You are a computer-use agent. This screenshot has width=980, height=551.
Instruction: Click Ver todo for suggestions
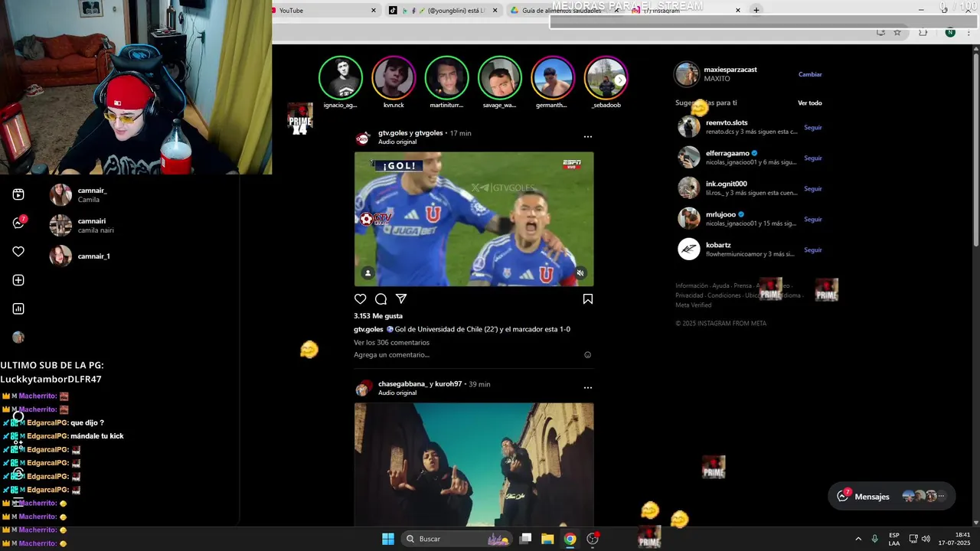[x=810, y=103]
